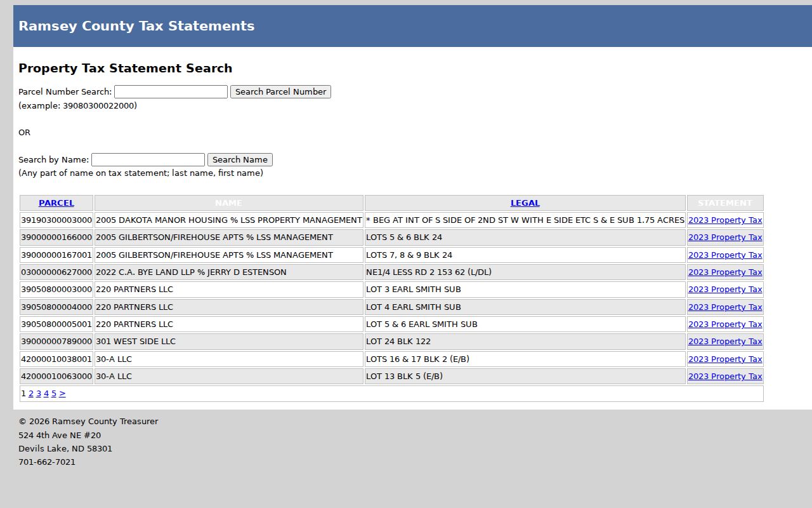The image size is (812, 508).
Task: Open 2023 Property Tax for parcel 03000000627000
Action: point(725,272)
